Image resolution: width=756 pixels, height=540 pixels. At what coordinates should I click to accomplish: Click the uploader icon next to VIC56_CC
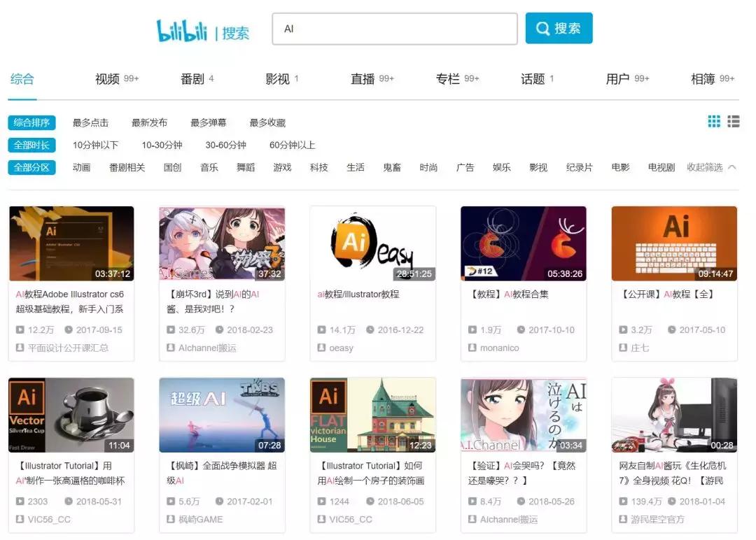point(19,519)
